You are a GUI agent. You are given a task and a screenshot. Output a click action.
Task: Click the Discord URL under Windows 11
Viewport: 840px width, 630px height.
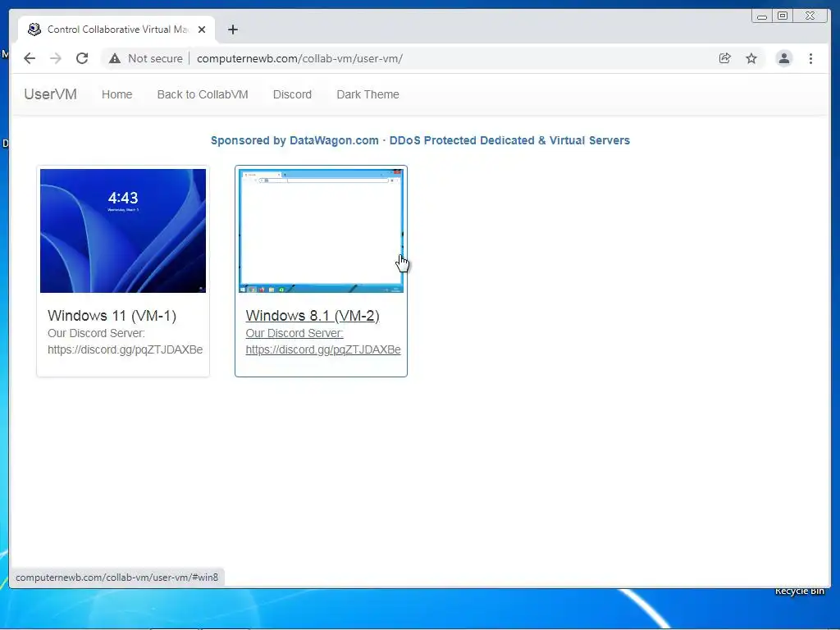click(x=125, y=349)
